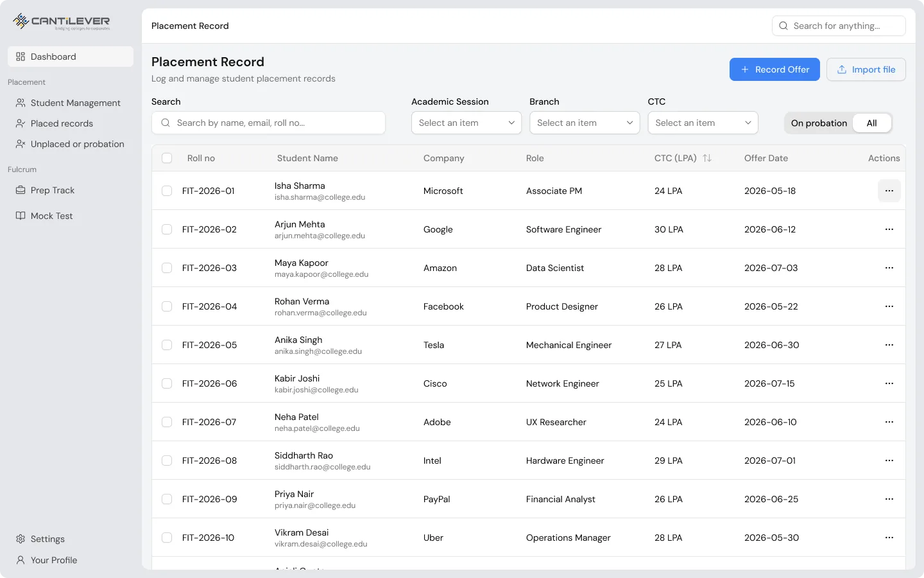This screenshot has width=924, height=578.
Task: Open Unplaced or probation page
Action: (x=71, y=144)
